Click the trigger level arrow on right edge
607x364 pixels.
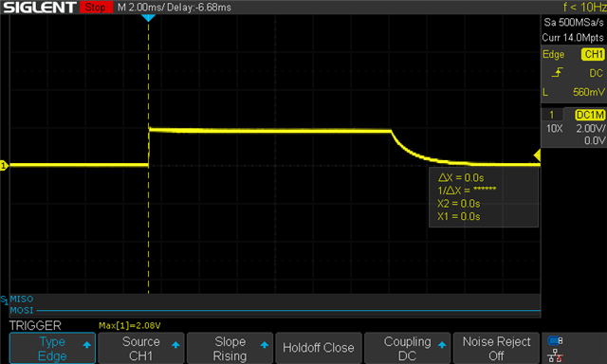(537, 155)
